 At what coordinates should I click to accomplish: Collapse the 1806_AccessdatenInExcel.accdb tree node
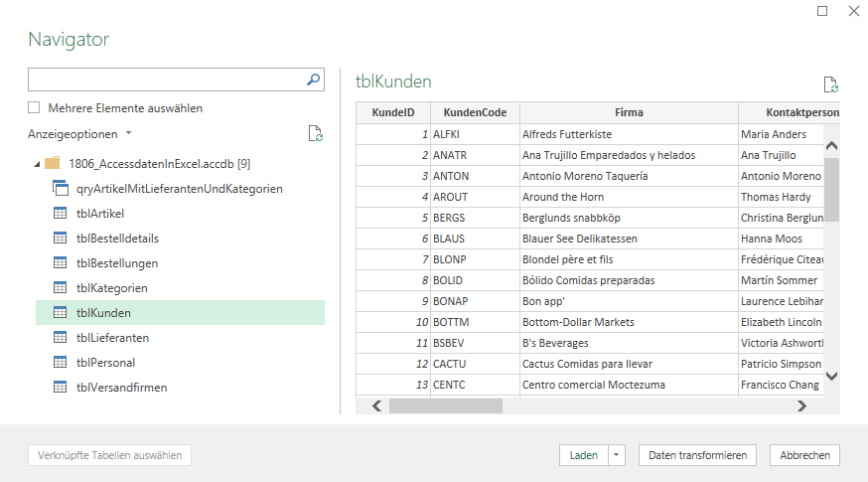[37, 164]
